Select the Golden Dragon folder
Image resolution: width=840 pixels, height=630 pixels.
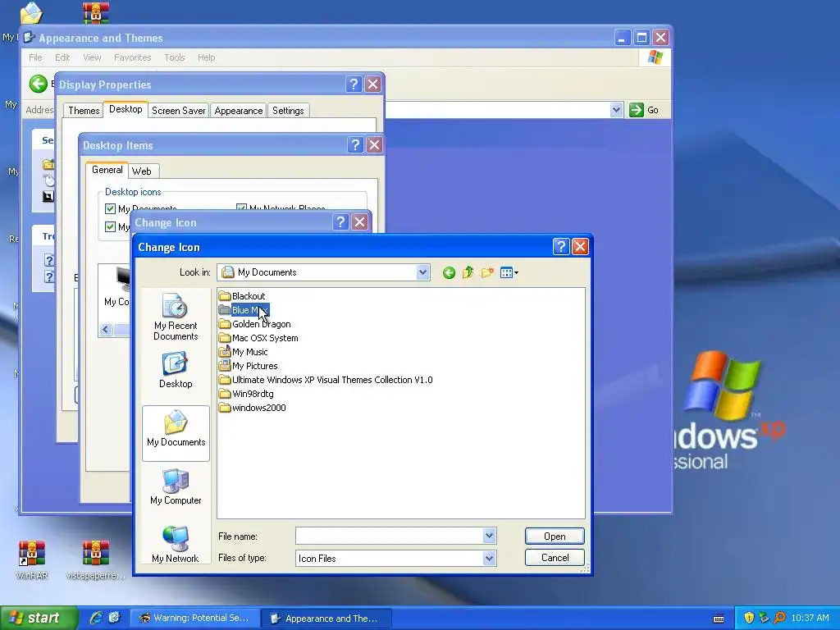(x=255, y=324)
